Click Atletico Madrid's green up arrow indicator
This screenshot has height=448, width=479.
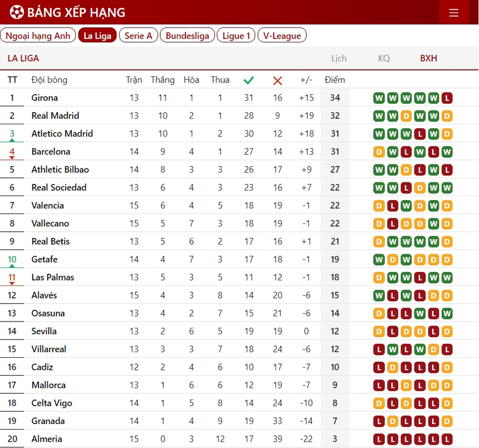[12, 140]
